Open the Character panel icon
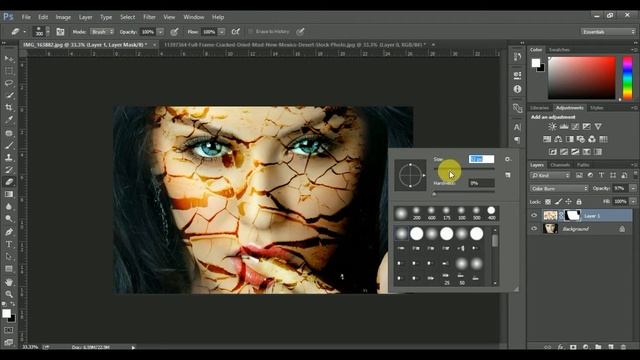Screen dimensions: 640x360 (517, 127)
